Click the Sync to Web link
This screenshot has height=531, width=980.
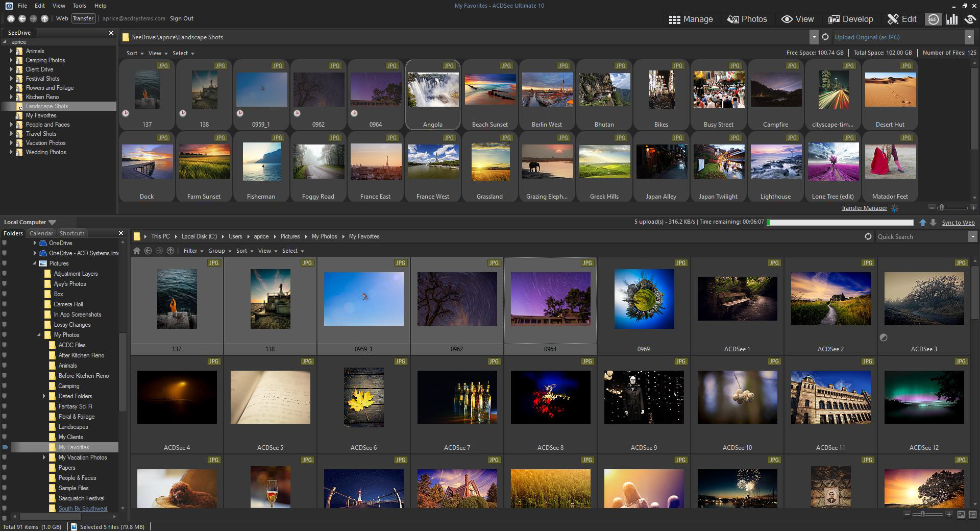click(x=958, y=223)
